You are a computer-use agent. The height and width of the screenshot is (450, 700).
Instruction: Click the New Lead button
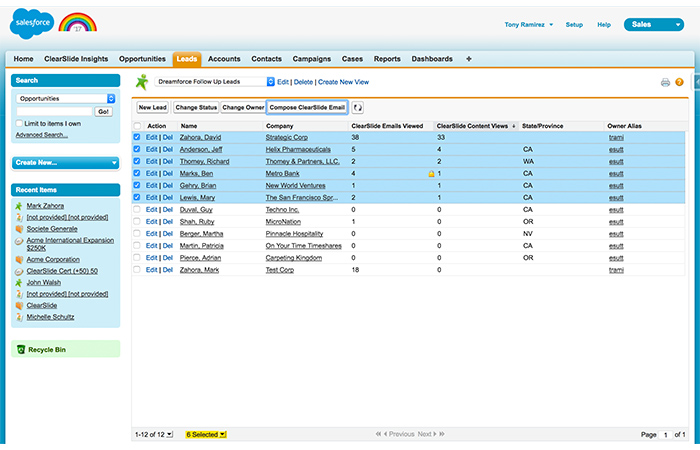click(152, 108)
